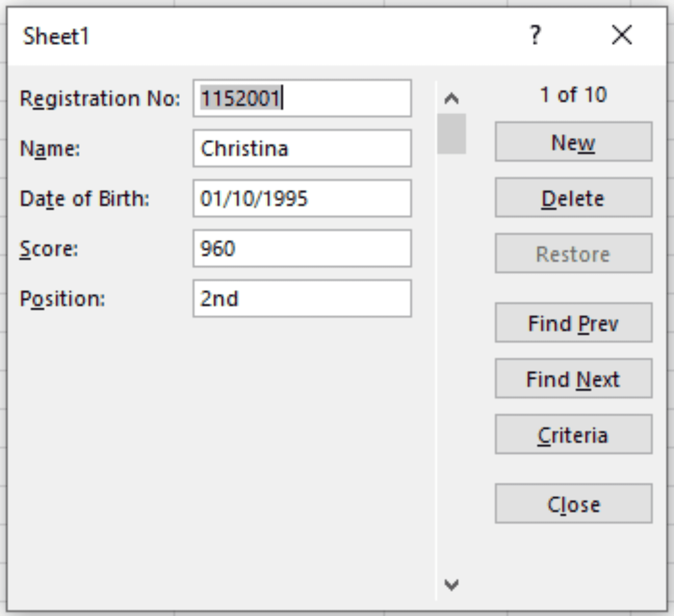The width and height of the screenshot is (674, 616).
Task: Open Criteria search mode
Action: pyautogui.click(x=573, y=434)
